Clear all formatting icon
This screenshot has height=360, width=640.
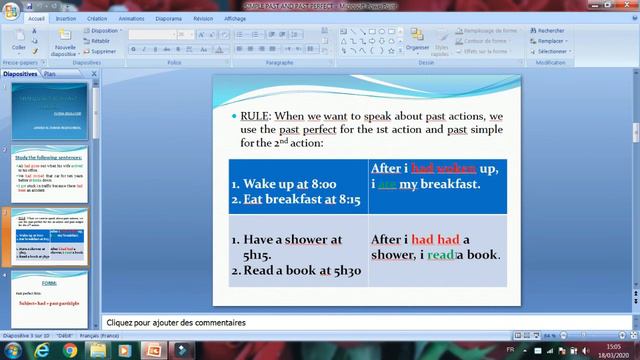(224, 35)
